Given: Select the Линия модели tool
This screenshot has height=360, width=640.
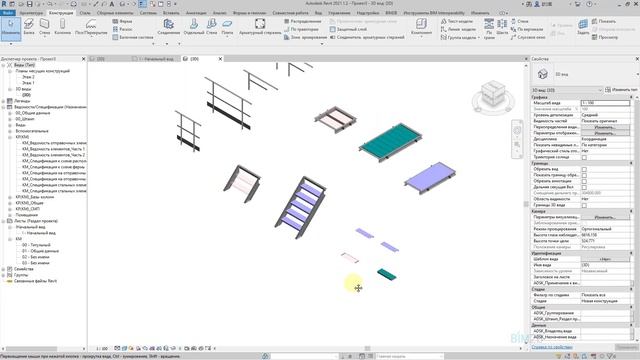Looking at the screenshot, I should click(x=458, y=29).
